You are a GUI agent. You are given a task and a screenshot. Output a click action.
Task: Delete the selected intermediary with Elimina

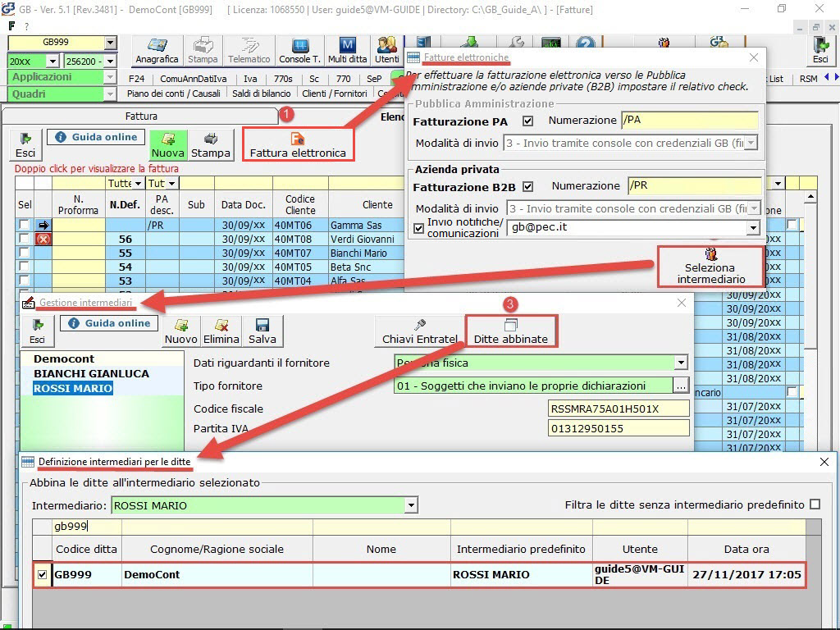[221, 331]
